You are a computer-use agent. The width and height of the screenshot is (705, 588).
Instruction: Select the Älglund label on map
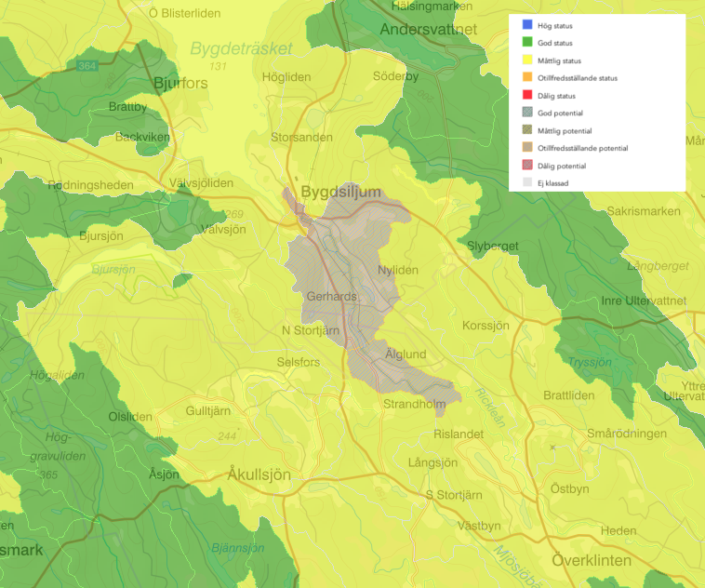(405, 354)
